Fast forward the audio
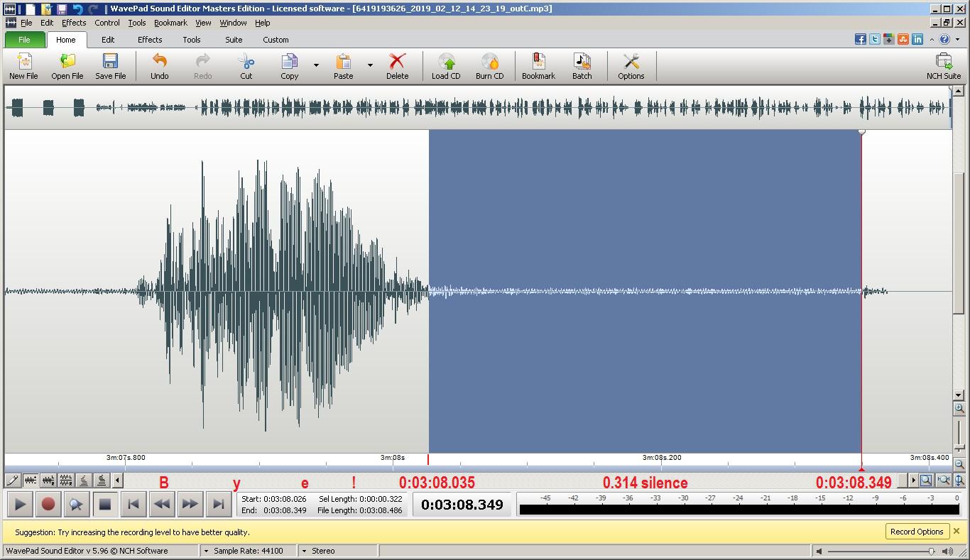The height and width of the screenshot is (560, 970). (190, 505)
